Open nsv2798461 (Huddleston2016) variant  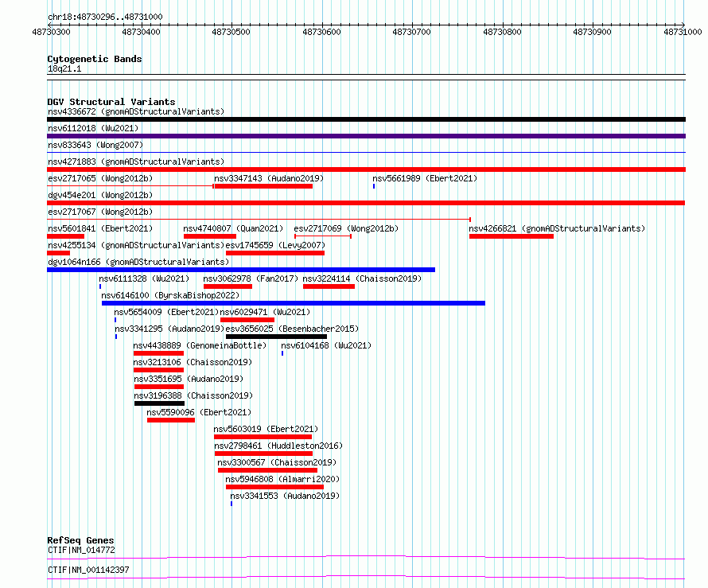click(x=278, y=446)
